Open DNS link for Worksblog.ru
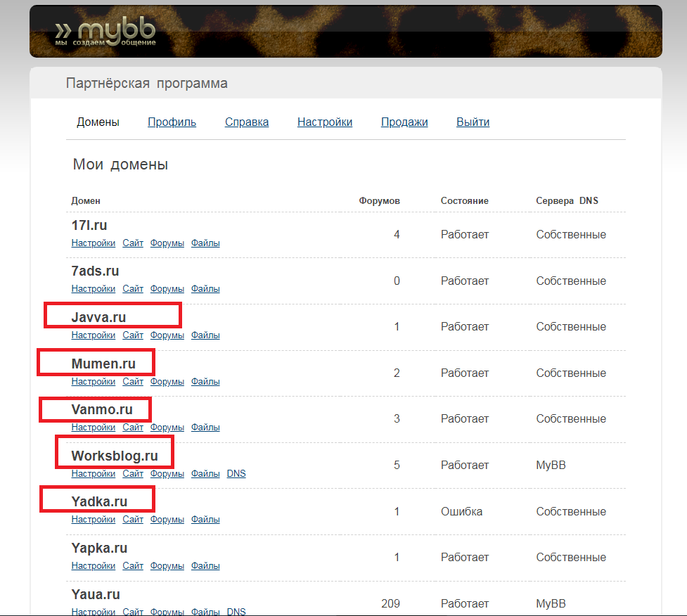 click(x=236, y=474)
